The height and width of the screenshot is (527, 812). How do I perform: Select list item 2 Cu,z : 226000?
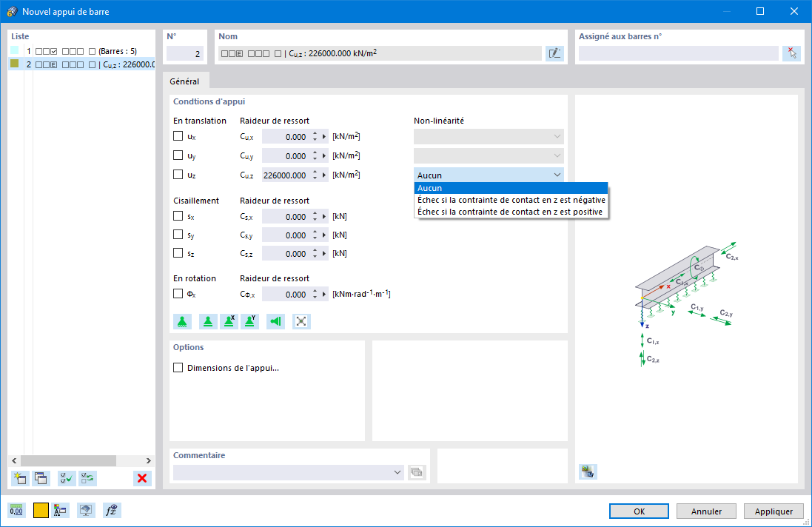(81, 64)
